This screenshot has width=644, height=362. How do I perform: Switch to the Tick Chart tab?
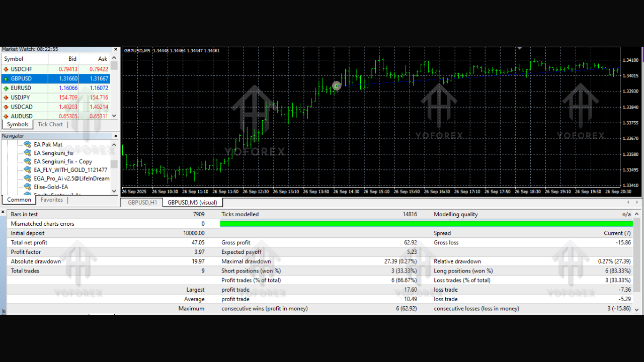[x=50, y=125]
